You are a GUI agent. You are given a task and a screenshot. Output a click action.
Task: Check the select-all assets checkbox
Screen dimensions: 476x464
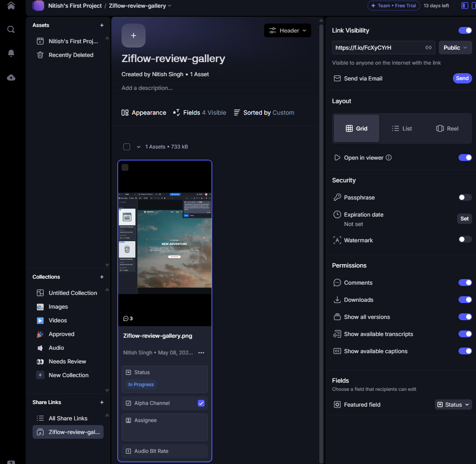127,147
